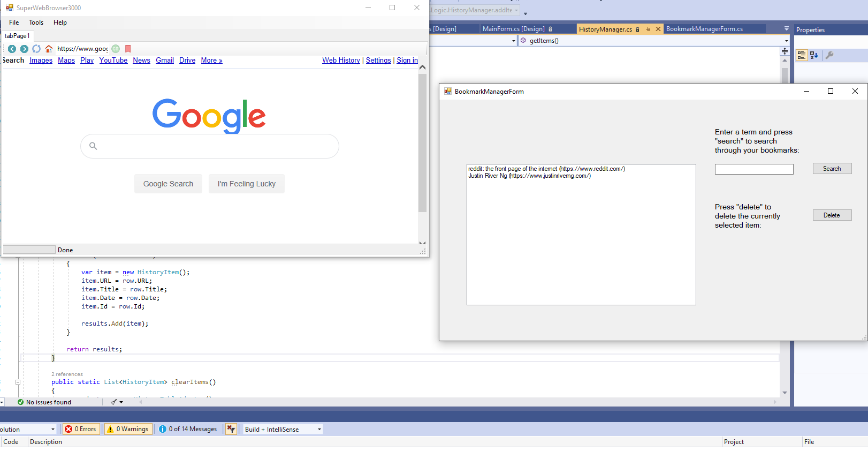Toggle the 0 of 14 Messages filter

(x=188, y=429)
